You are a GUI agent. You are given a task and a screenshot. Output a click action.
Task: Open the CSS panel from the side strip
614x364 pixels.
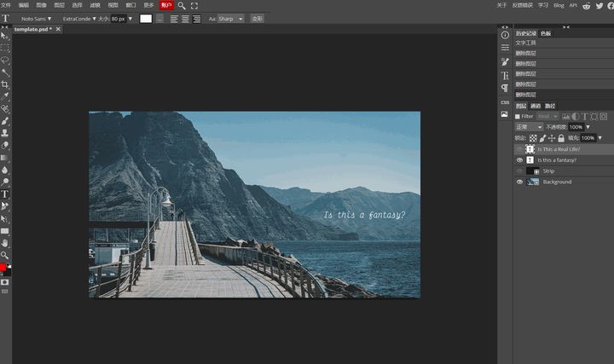point(505,102)
